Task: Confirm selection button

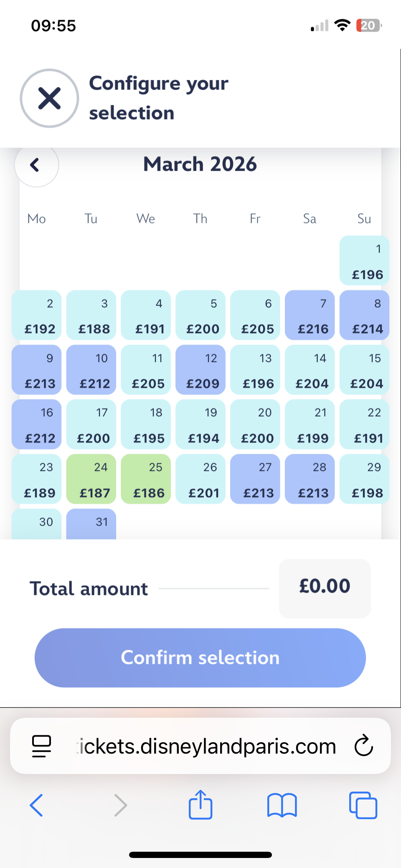Action: pos(200,658)
